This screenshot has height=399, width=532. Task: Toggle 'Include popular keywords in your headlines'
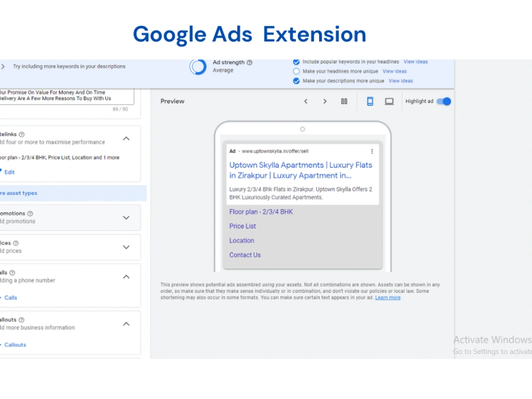click(x=296, y=62)
